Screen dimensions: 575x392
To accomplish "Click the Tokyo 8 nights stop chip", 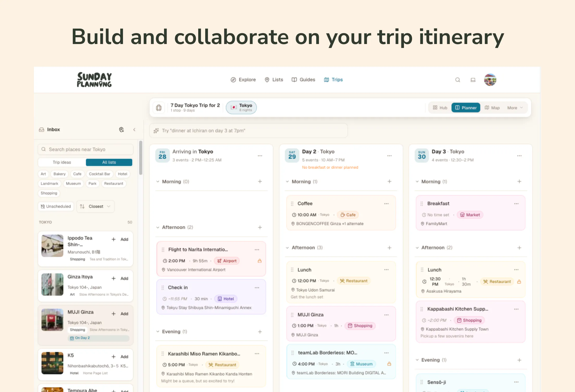I will [241, 108].
